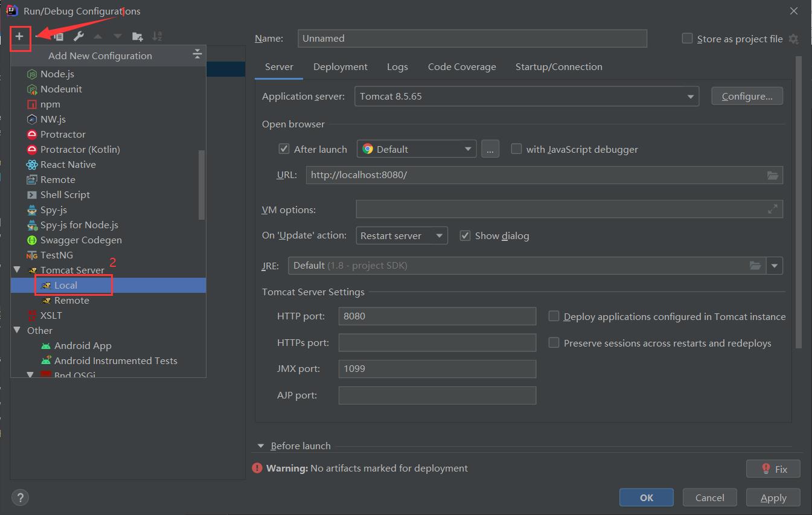Click the Nodeunit icon
812x515 pixels.
[32, 89]
